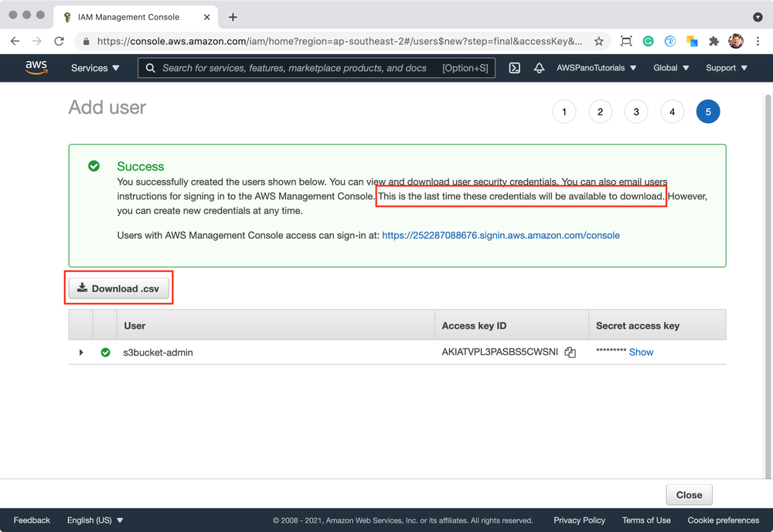773x532 pixels.
Task: Open the Global region dropdown
Action: click(x=671, y=68)
